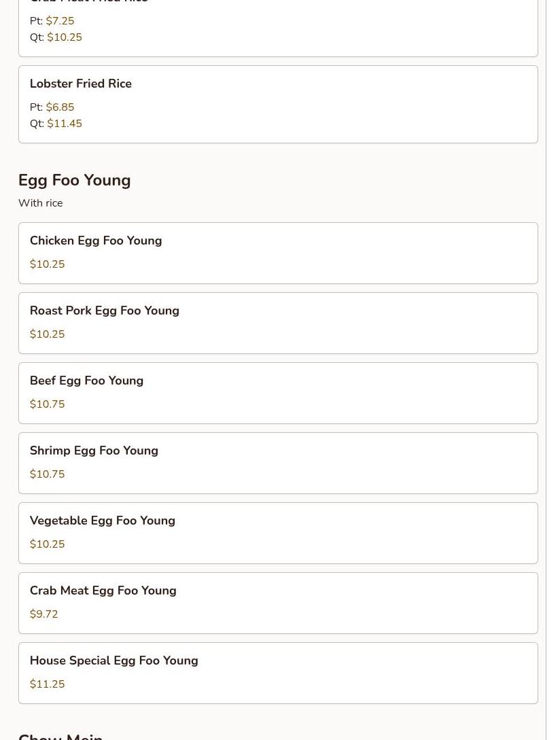Screen dimensions: 560x740
Task: Select Vegetable Egg Foo Young
Action: pos(103,521)
